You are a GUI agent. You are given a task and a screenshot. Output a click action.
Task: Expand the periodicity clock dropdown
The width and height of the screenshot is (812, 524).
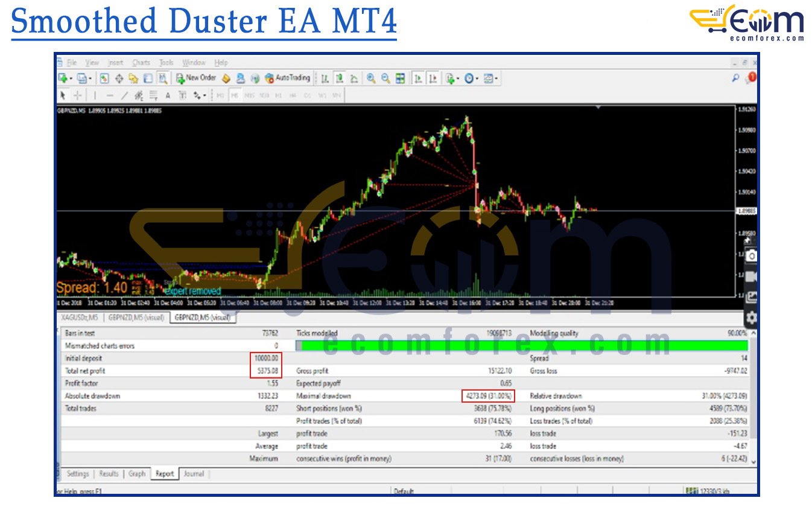478,78
